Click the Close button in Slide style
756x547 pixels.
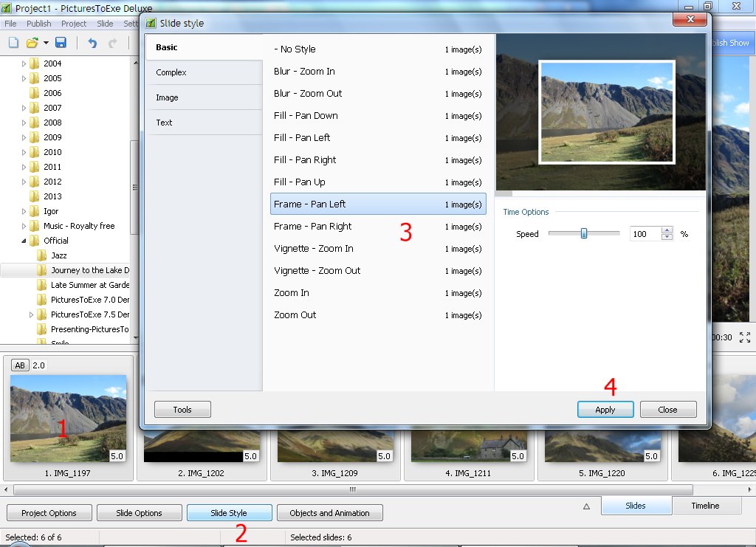pos(667,410)
